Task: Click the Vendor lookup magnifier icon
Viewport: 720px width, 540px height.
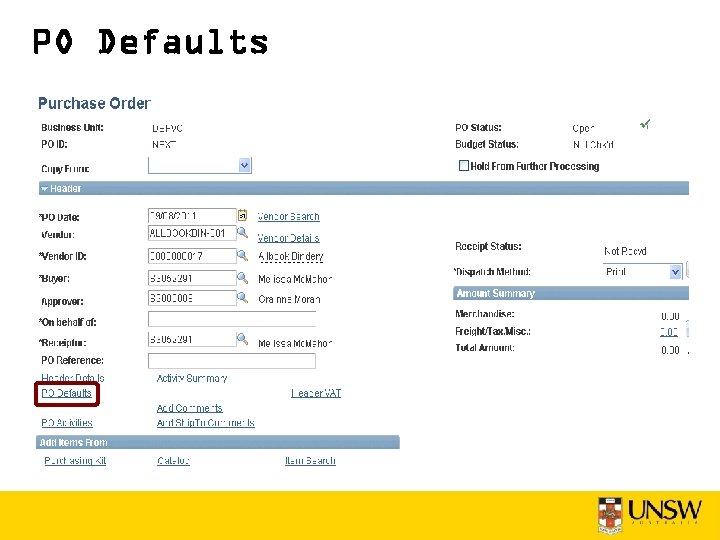Action: 242,233
